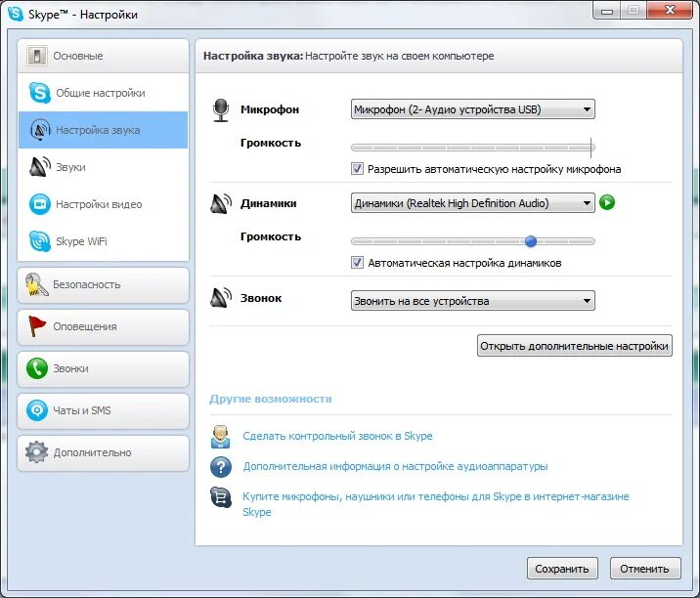Click the switch icon beside Основные

[36, 56]
